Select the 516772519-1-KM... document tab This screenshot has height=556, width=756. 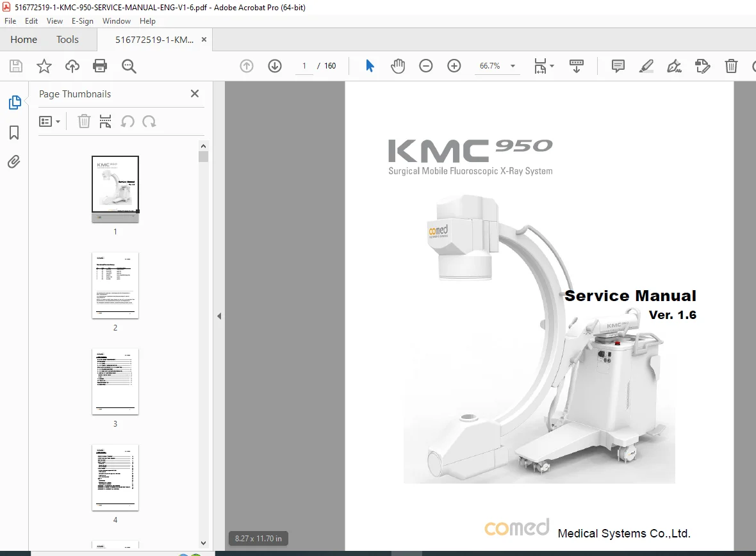pos(154,40)
